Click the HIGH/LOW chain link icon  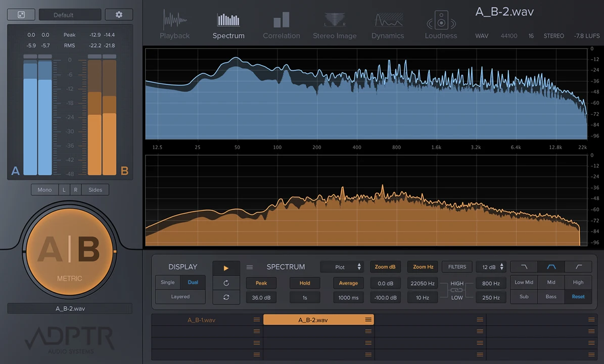(456, 291)
